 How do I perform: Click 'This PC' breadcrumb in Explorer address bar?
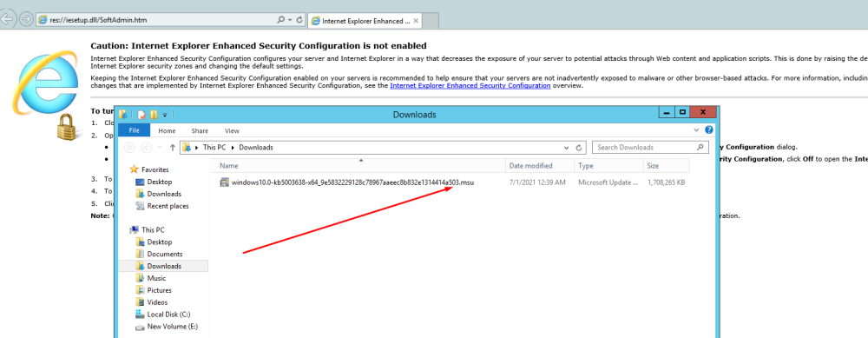click(214, 148)
